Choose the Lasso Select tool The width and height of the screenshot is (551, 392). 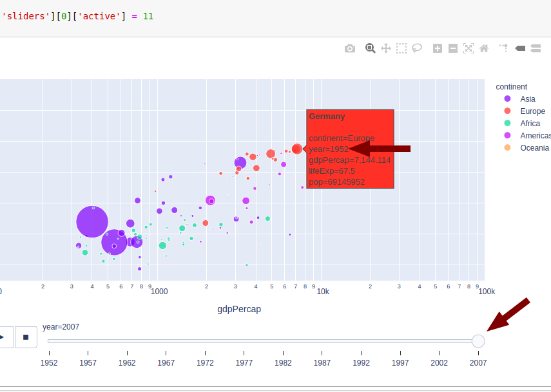click(x=417, y=48)
